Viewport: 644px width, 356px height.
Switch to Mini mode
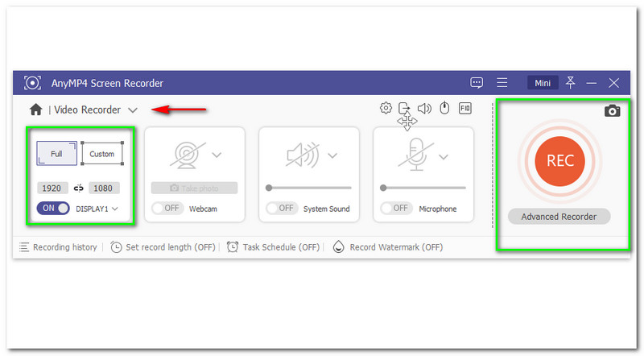(543, 83)
